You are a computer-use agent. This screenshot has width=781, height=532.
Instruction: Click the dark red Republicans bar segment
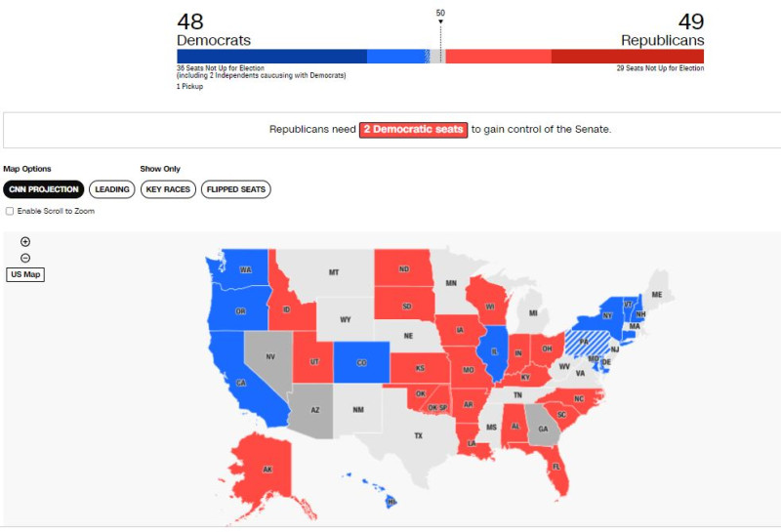pos(627,57)
